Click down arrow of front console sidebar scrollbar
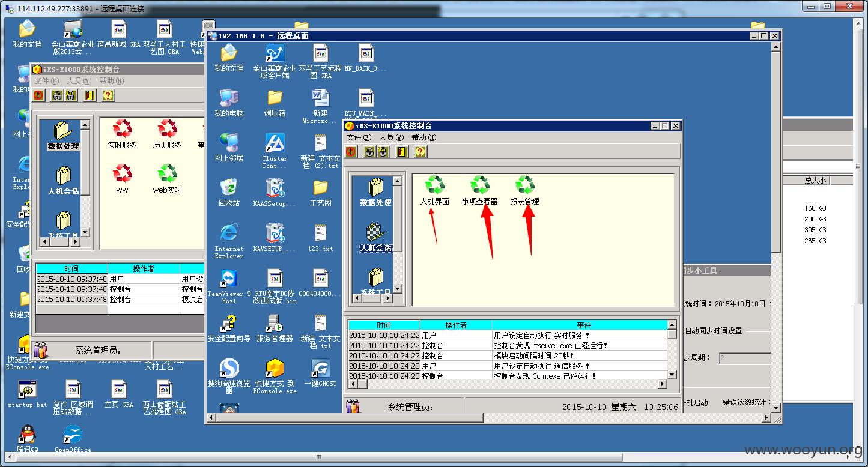 coord(398,290)
